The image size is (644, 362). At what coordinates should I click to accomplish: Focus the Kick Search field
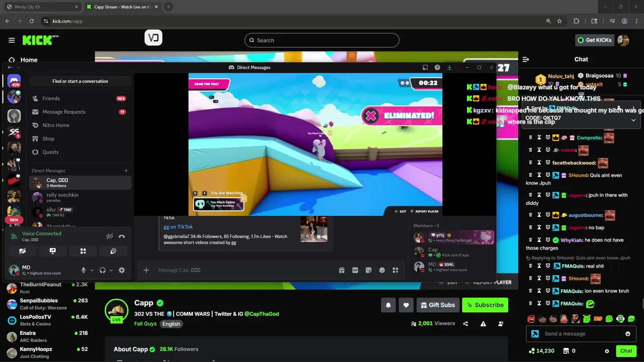322,40
